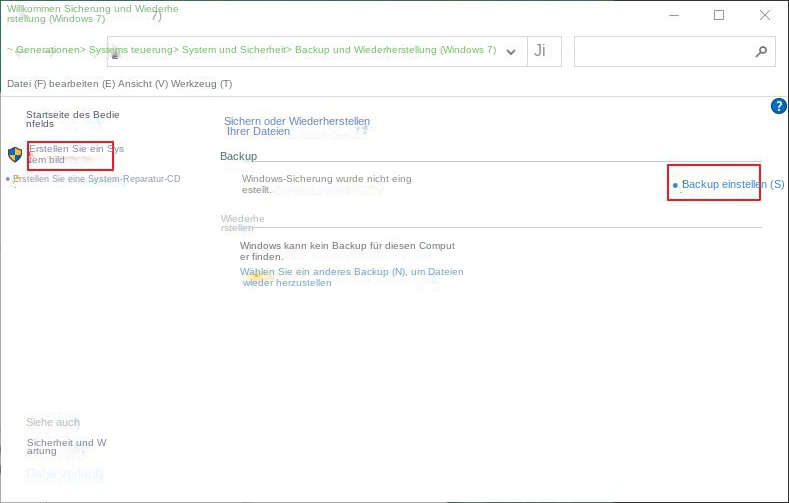789x503 pixels.
Task: Click Wählen Sie ein anderes Backup link
Action: [x=351, y=277]
